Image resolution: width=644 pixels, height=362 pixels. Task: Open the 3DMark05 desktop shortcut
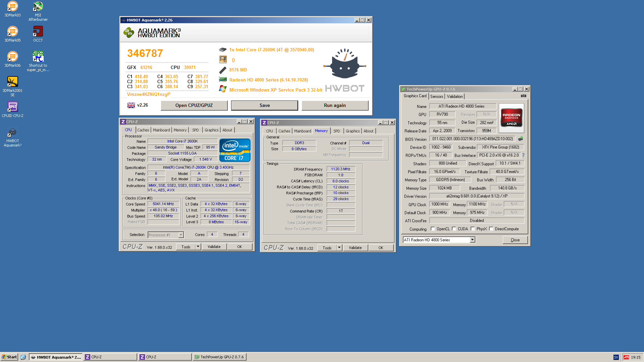tap(12, 34)
